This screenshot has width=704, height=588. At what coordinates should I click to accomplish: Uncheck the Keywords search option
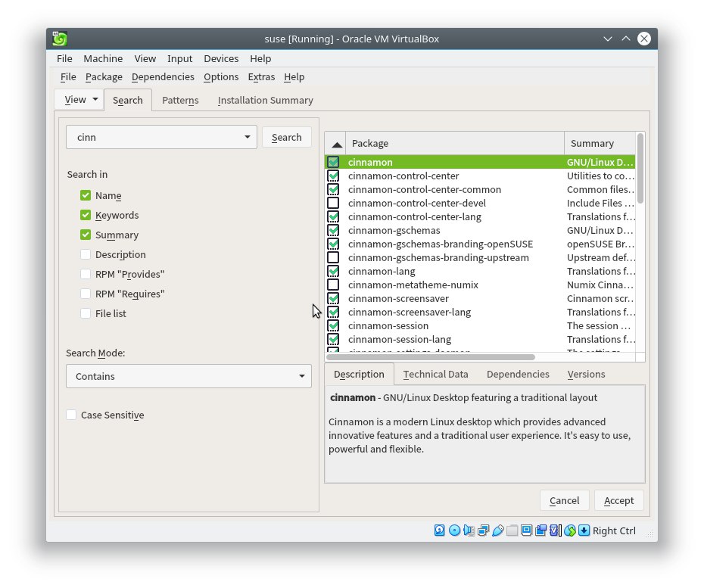point(86,215)
